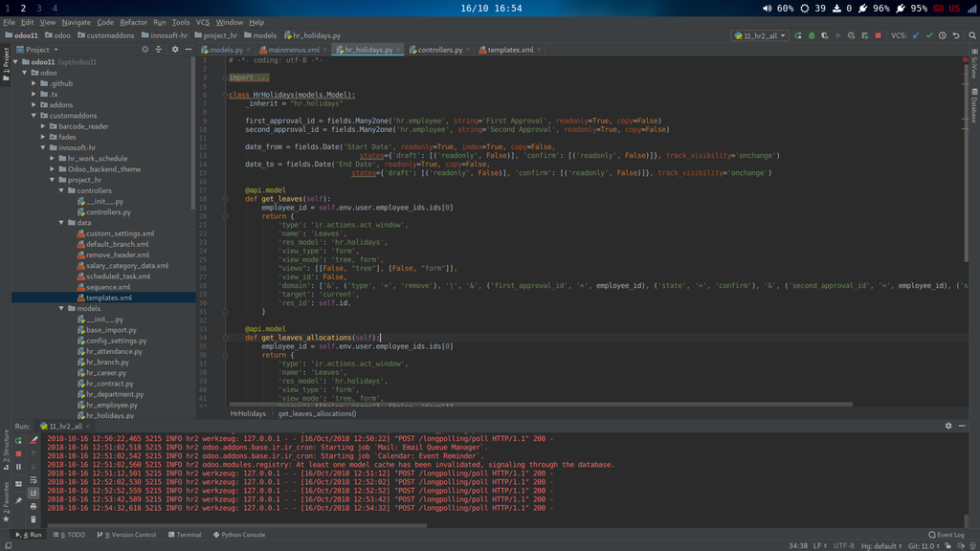The image size is (980, 551).
Task: Click the Run console horizontal scrollbar
Action: (237, 525)
